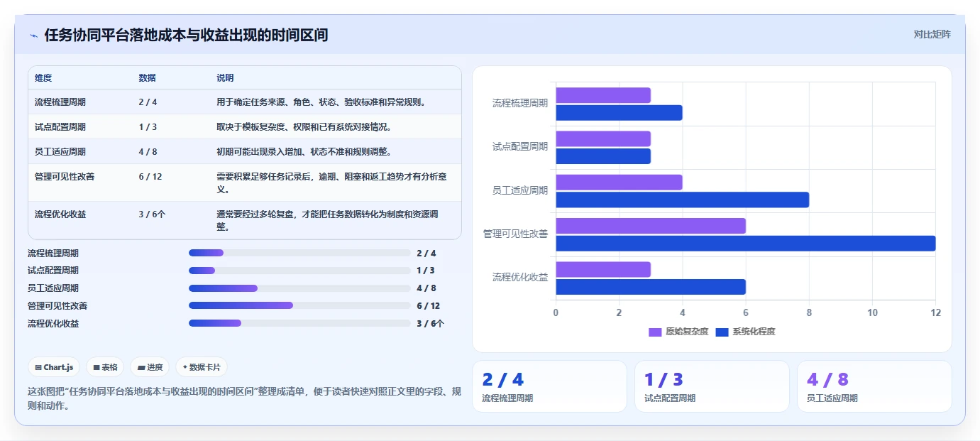Click the 员工适应周期 progress bar

pyautogui.click(x=299, y=288)
